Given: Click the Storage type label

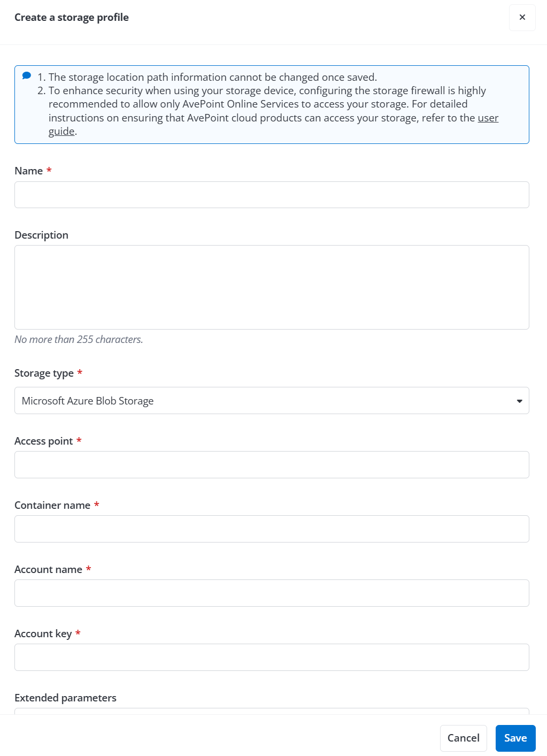Looking at the screenshot, I should [44, 373].
